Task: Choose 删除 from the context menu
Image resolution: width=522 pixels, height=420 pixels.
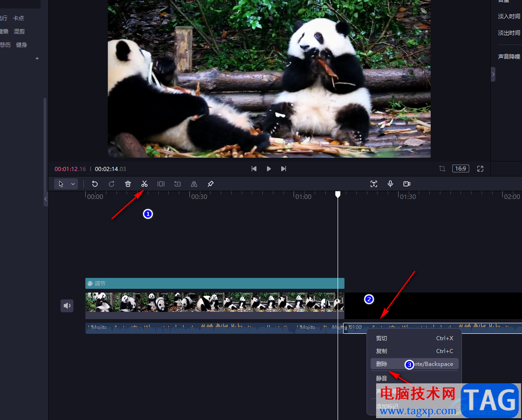Action: pyautogui.click(x=415, y=364)
